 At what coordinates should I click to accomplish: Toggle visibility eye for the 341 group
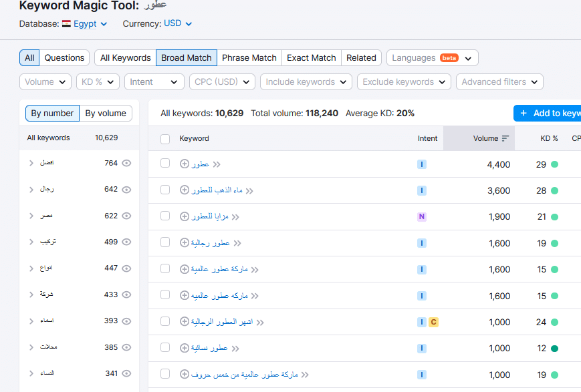pyautogui.click(x=127, y=373)
